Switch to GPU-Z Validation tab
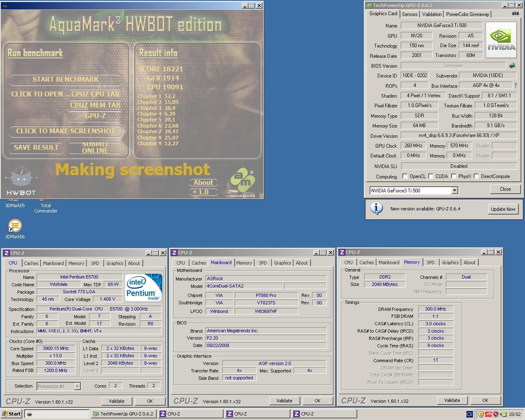525x420 pixels. 432,14
